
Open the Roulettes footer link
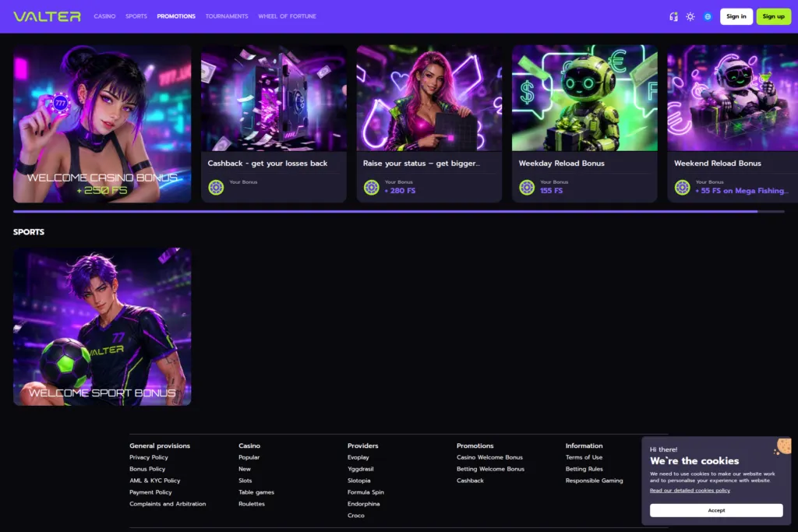(x=252, y=504)
